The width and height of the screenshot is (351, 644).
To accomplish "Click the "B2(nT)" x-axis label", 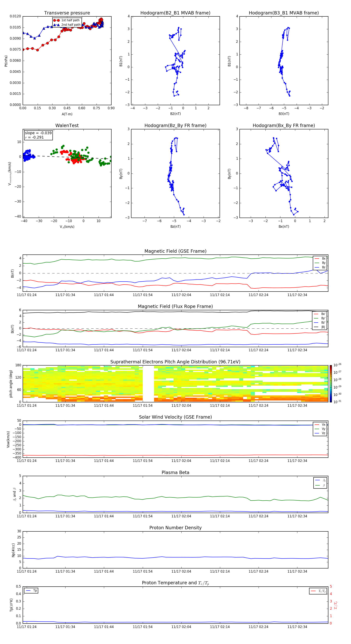I will click(175, 114).
